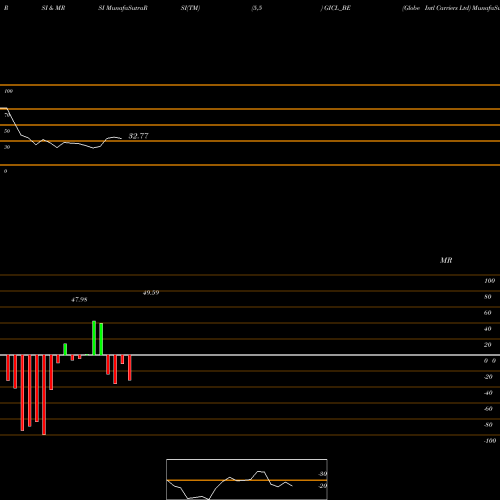The image size is (500, 500).
Task: Click the MR axis label 80
Action: [x=487, y=297]
